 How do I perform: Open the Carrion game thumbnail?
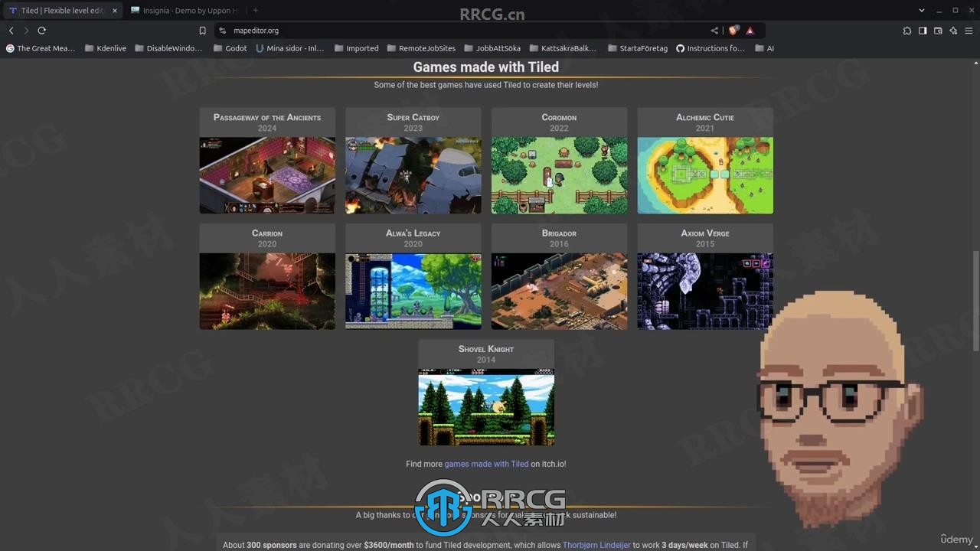pos(267,292)
